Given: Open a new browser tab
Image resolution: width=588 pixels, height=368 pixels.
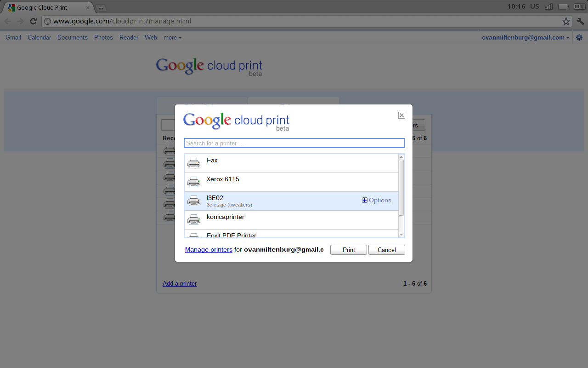Looking at the screenshot, I should pyautogui.click(x=101, y=8).
